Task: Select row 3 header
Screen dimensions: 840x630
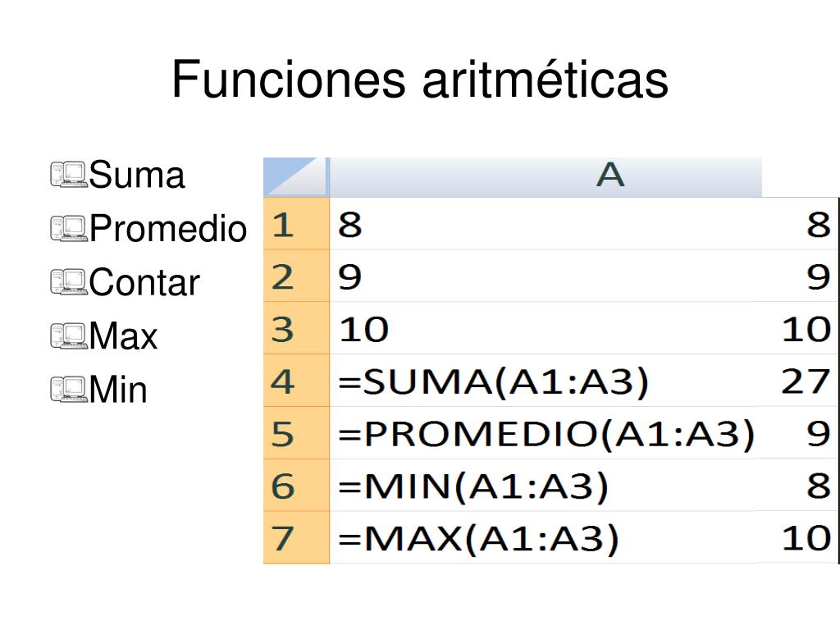Action: tap(296, 328)
